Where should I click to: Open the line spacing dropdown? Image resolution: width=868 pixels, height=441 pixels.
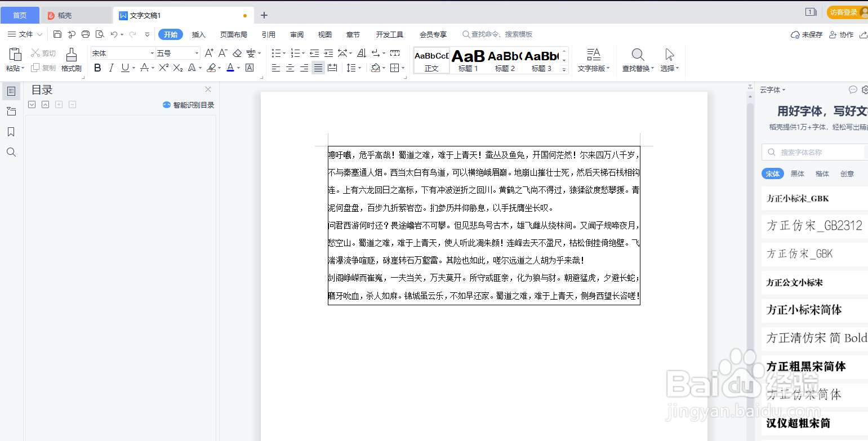[353, 68]
